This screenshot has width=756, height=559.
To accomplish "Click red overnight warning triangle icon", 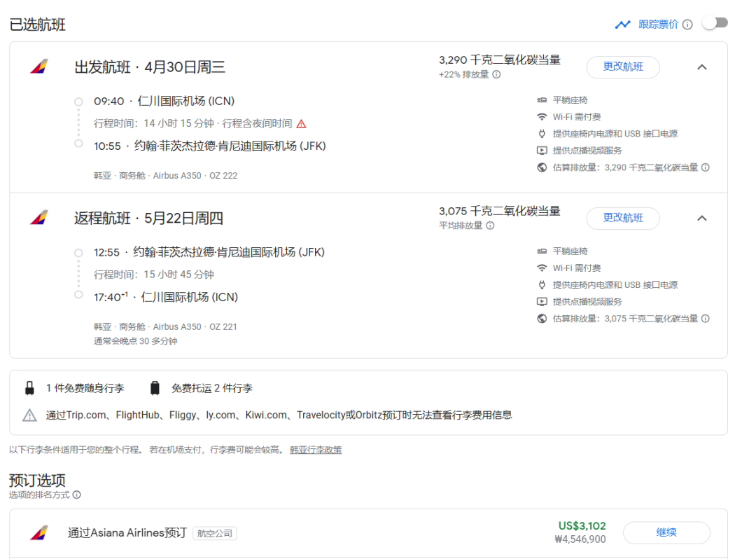I will [301, 124].
